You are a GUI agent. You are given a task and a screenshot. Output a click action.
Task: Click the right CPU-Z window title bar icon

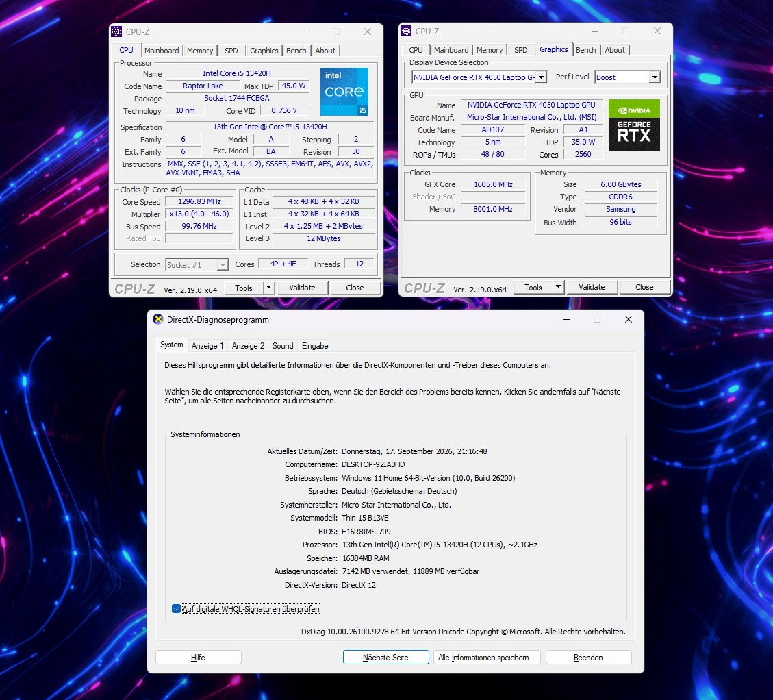tap(406, 31)
